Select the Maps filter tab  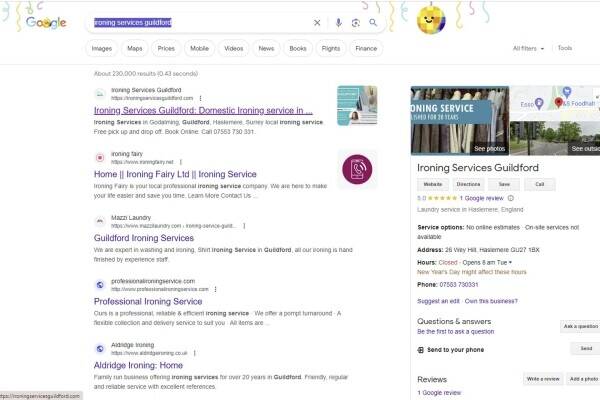click(135, 49)
